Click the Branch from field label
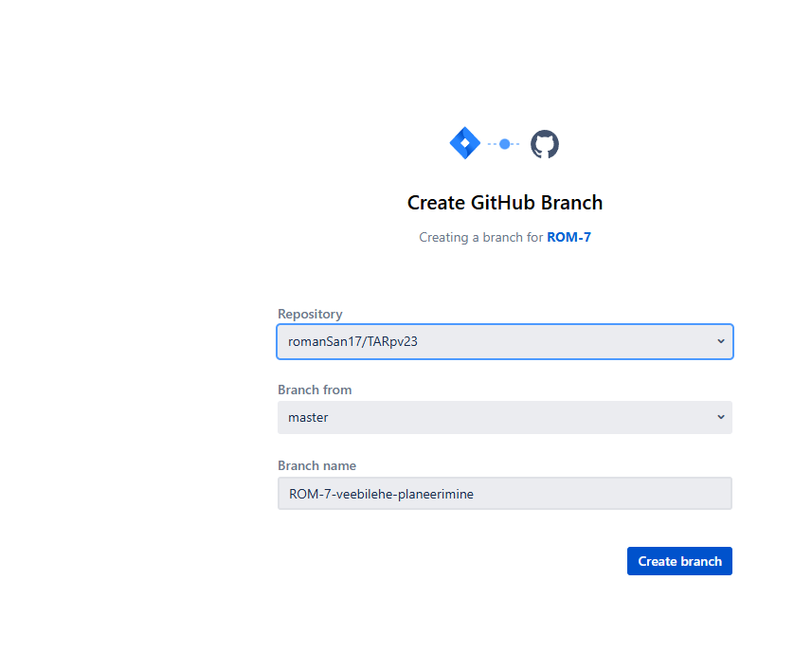 pyautogui.click(x=315, y=390)
